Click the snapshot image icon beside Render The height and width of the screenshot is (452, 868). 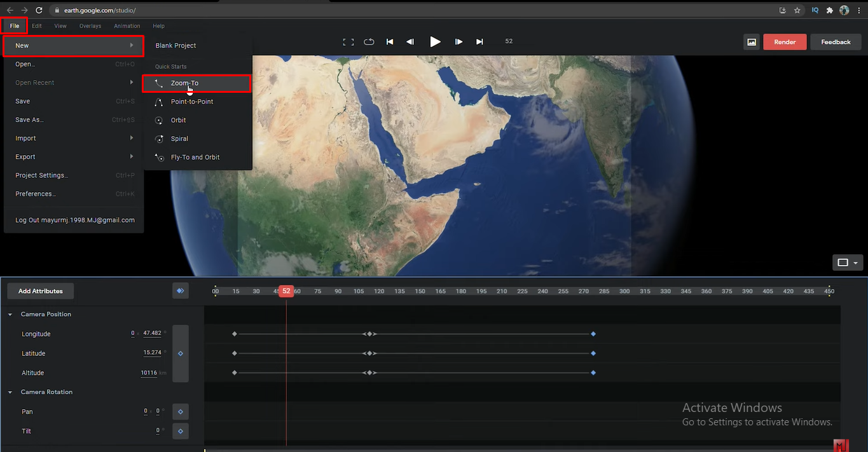tap(752, 42)
